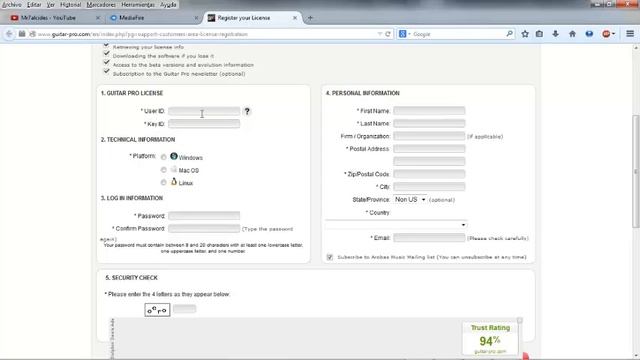This screenshot has width=640, height=360.
Task: Click the Email input field
Action: pyautogui.click(x=429, y=238)
